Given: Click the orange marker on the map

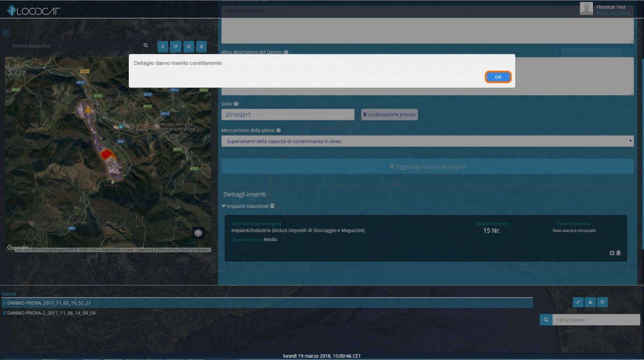Looking at the screenshot, I should (89, 109).
